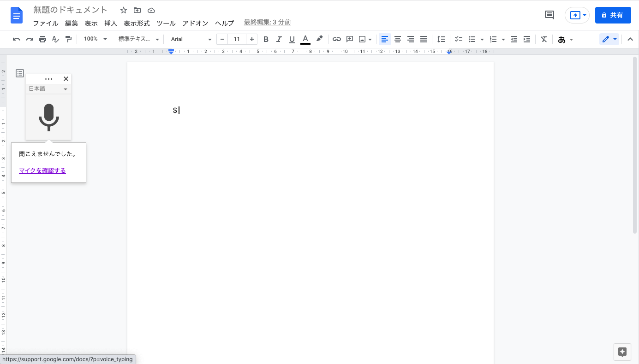Click the move to folder icon
This screenshot has width=639, height=364.
pos(137,10)
